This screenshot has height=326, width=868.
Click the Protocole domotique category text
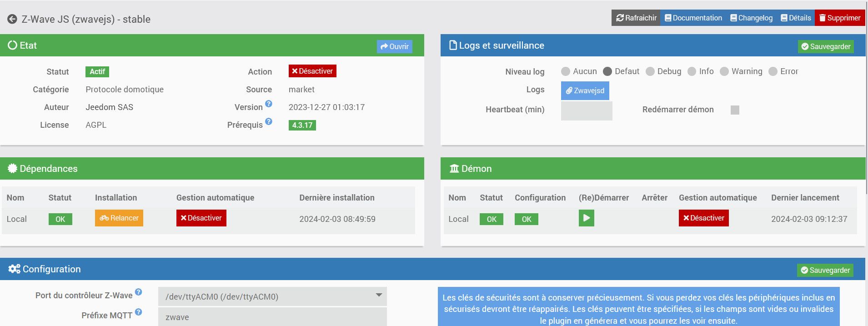[125, 90]
